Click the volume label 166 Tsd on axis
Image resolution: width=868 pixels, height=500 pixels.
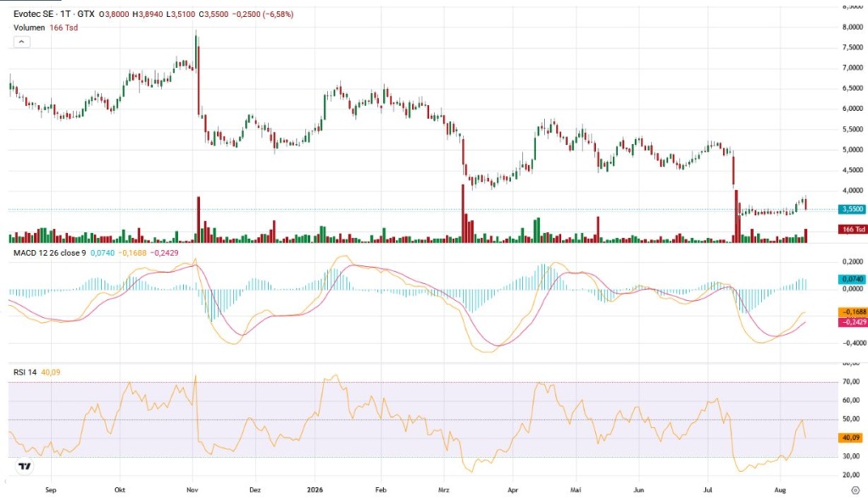853,229
